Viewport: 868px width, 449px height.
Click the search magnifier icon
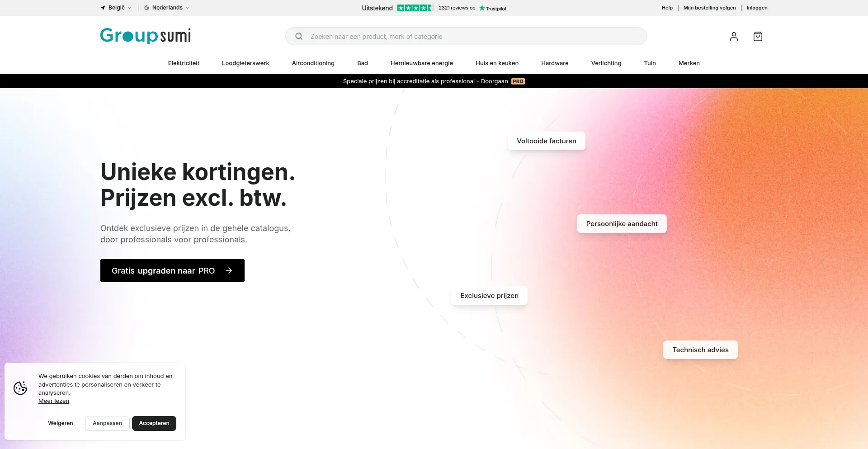[299, 36]
